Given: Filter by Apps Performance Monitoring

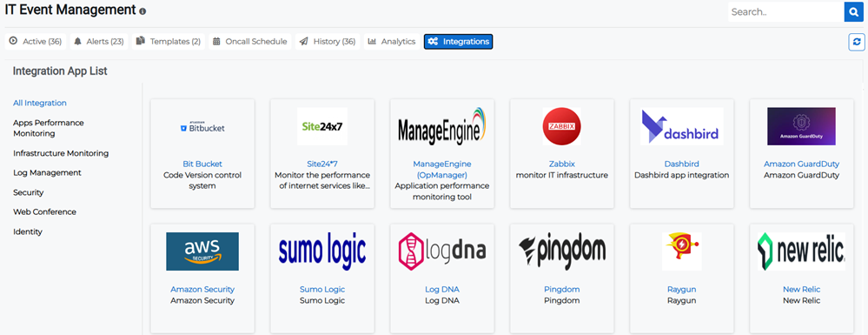Looking at the screenshot, I should (49, 128).
